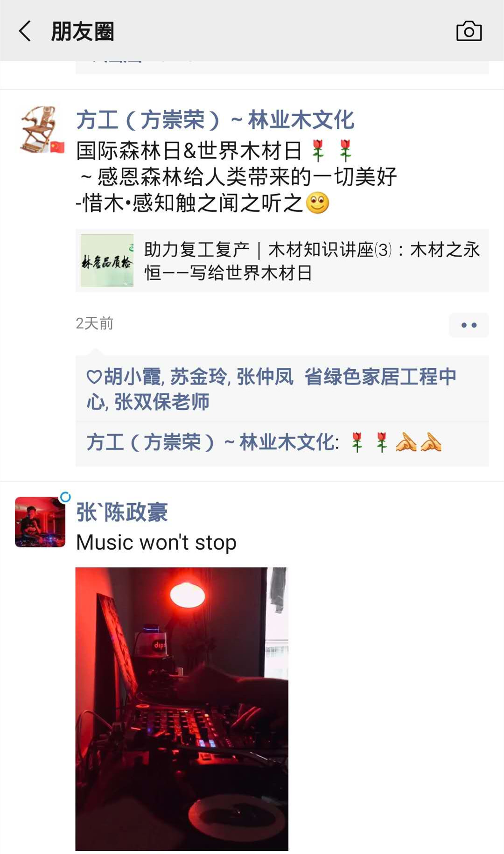This screenshot has width=504, height=854.
Task: Open the red-lit DJ mixer video
Action: point(182,709)
